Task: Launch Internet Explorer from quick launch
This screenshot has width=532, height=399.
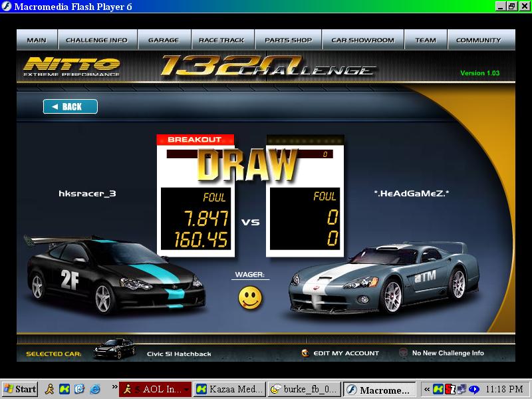Action: [95, 389]
